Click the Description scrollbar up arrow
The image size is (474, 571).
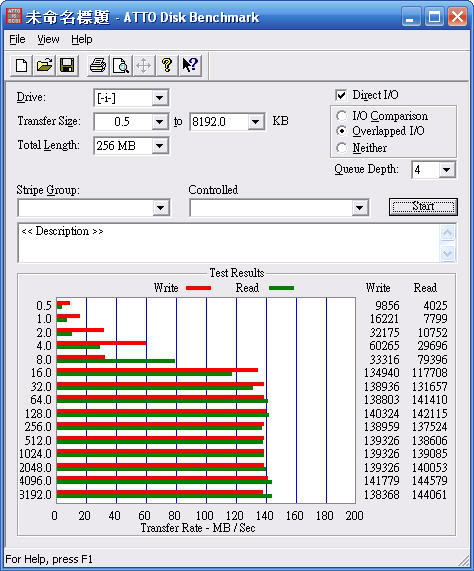447,233
